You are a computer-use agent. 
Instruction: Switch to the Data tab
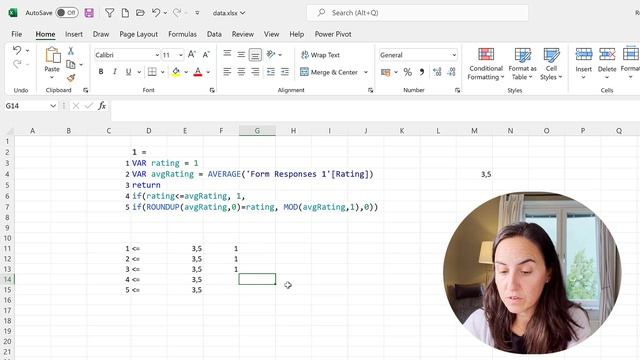pos(214,34)
